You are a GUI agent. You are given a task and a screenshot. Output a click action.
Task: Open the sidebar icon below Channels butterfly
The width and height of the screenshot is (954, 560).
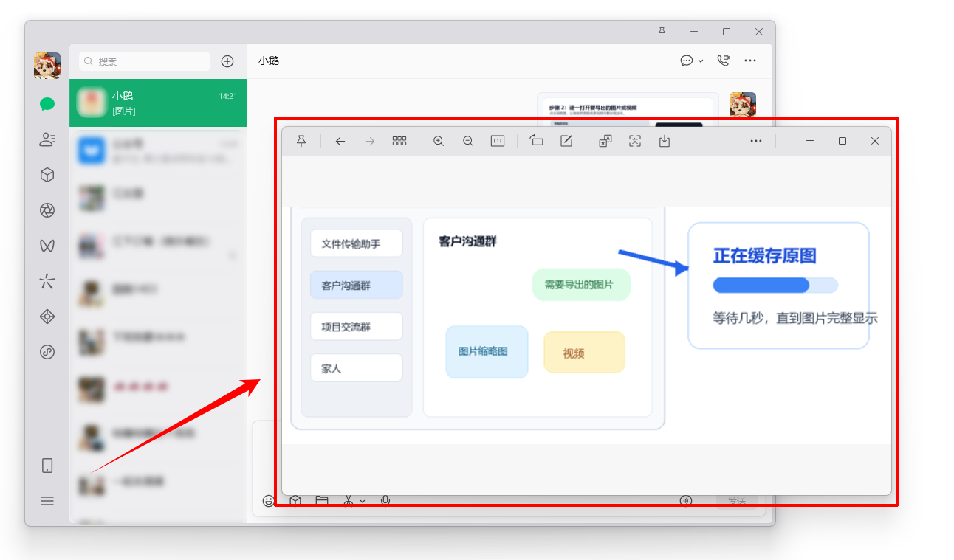(x=47, y=281)
